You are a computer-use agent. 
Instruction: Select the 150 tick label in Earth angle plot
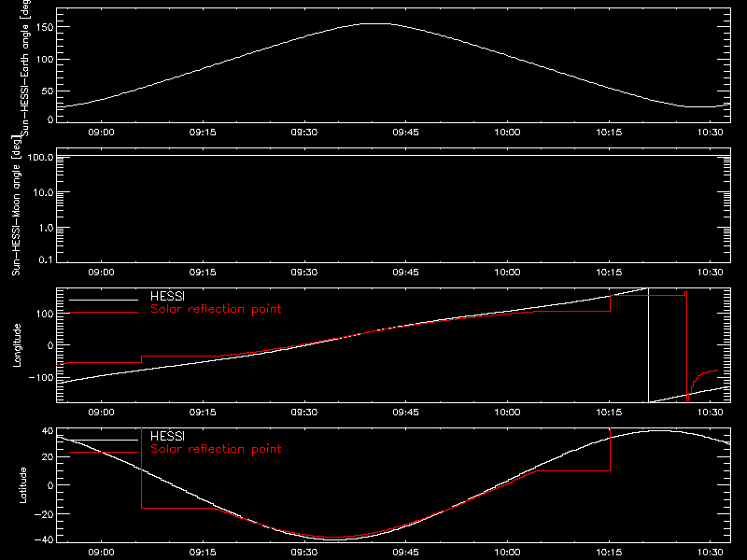tap(45, 27)
